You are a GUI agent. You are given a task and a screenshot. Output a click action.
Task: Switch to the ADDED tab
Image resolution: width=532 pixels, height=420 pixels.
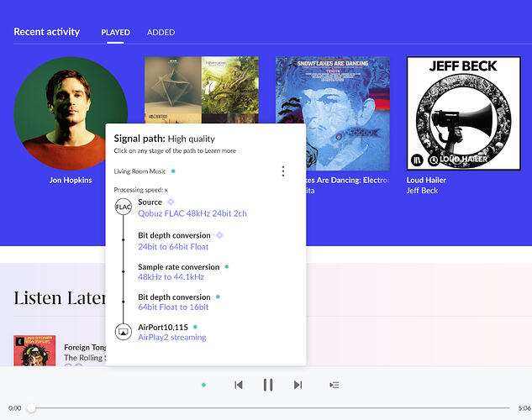[x=161, y=33]
